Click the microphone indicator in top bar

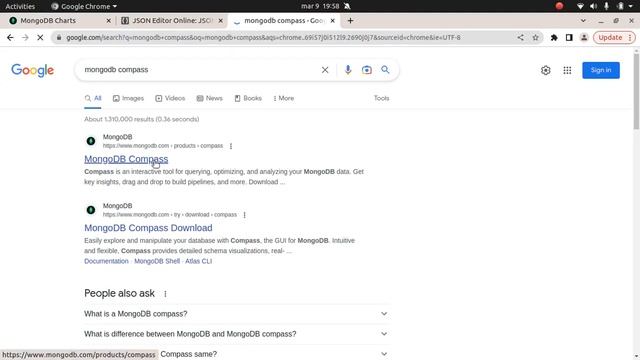[607, 6]
